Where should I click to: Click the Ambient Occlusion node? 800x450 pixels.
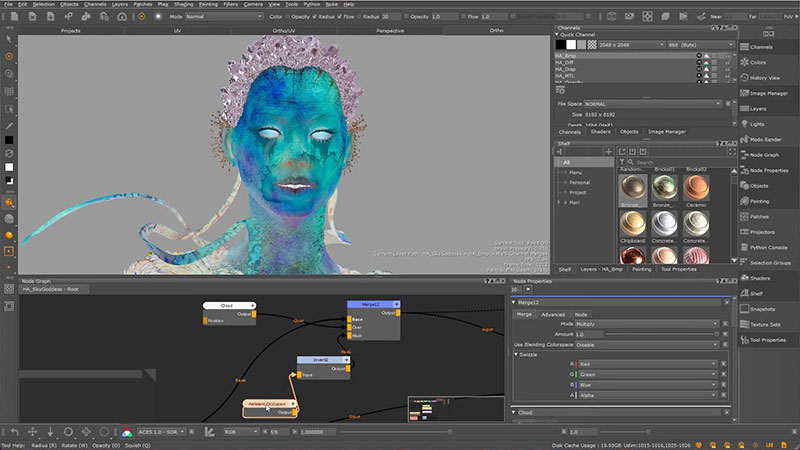click(267, 403)
